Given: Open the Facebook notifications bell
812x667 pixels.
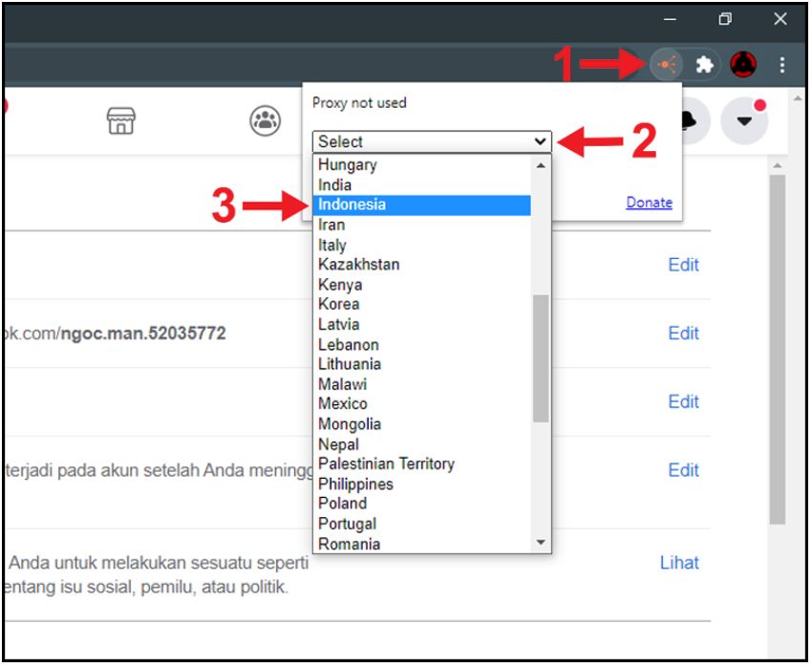Looking at the screenshot, I should [692, 120].
